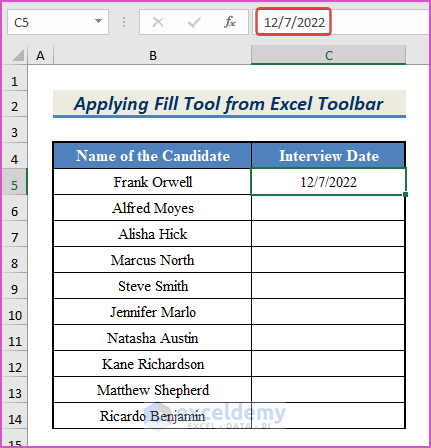Open the Name Box dropdown arrow
431x448 pixels.
[x=98, y=21]
